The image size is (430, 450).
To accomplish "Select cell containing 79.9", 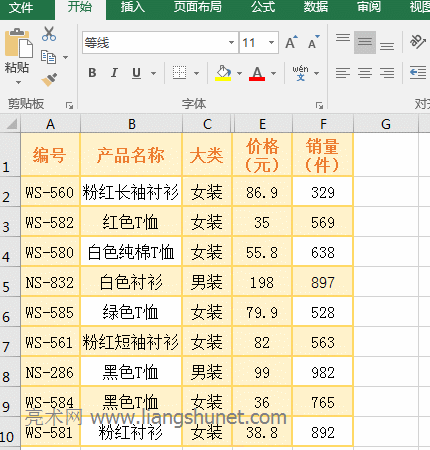I will (x=262, y=312).
